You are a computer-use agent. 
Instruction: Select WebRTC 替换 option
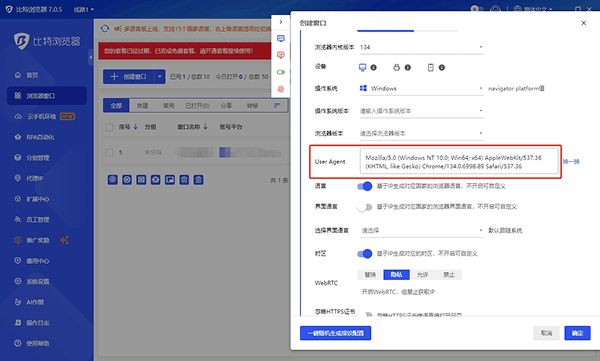click(370, 275)
